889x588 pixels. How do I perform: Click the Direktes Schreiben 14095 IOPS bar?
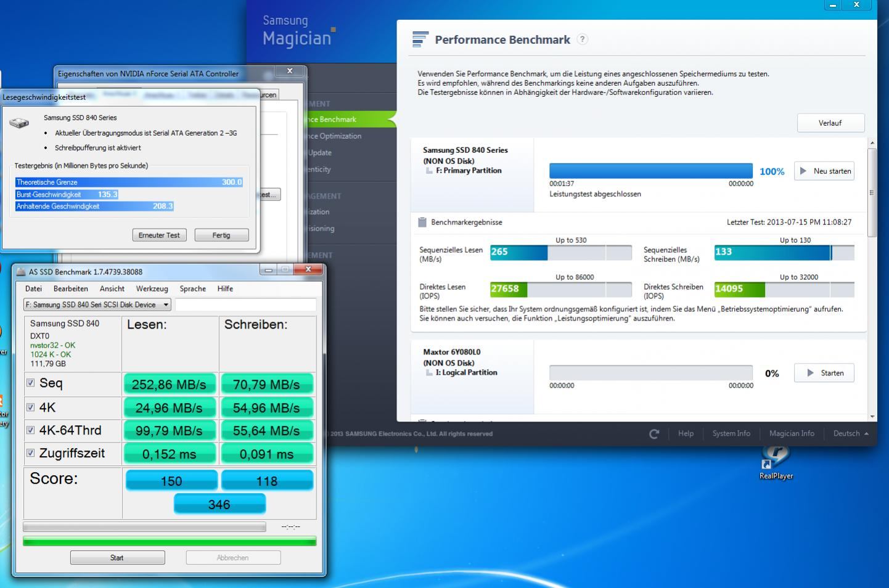[784, 289]
